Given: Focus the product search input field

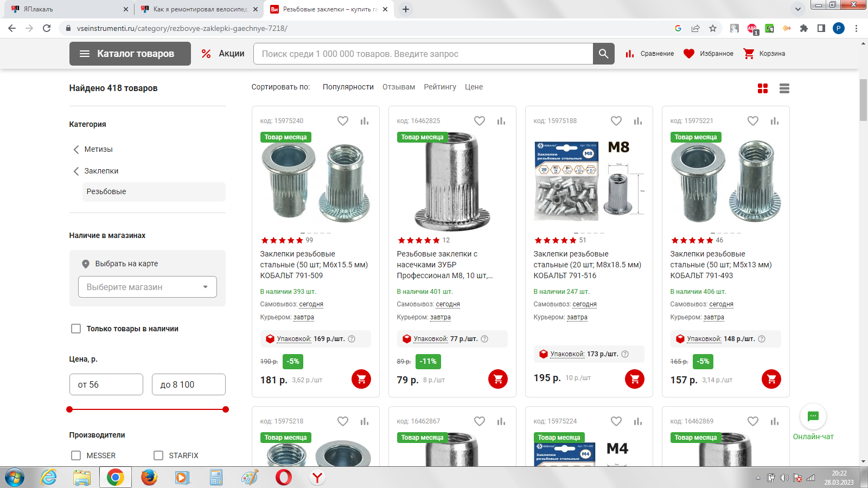Looking at the screenshot, I should coord(423,54).
